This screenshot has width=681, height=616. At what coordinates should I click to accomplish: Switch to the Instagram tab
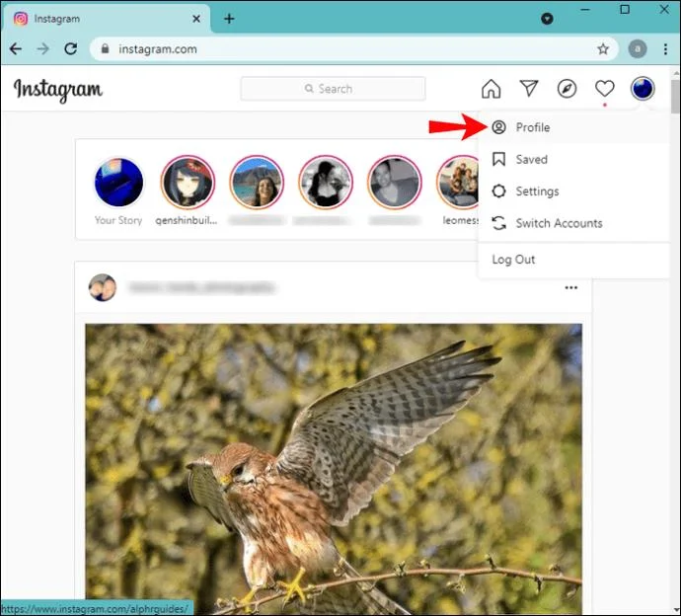(107, 19)
